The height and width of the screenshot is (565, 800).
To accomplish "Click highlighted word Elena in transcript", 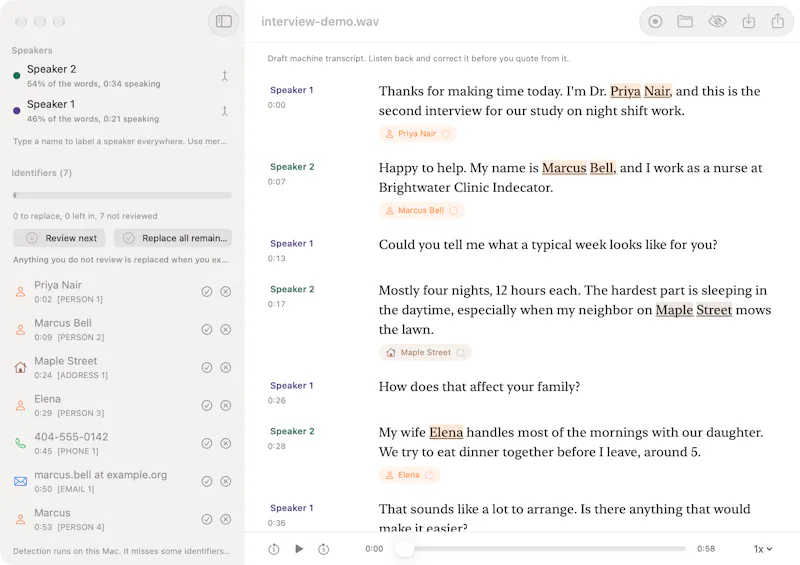I will tap(446, 432).
